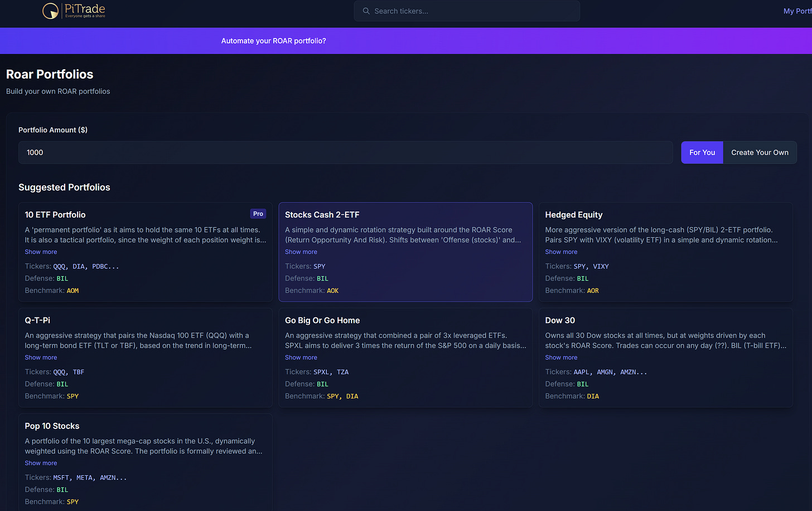The image size is (812, 511).
Task: Expand Show more on Hedged Equity
Action: click(x=561, y=252)
